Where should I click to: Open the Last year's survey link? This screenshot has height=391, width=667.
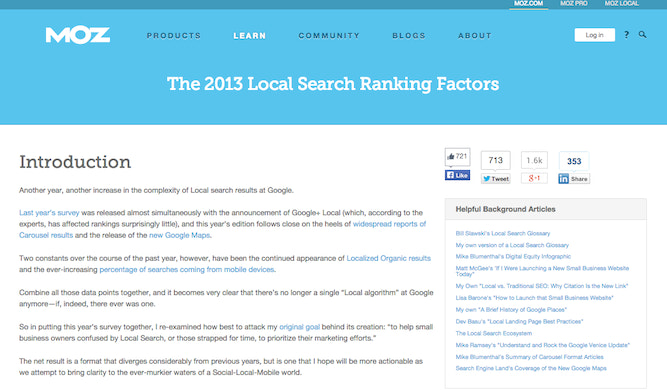pyautogui.click(x=49, y=213)
